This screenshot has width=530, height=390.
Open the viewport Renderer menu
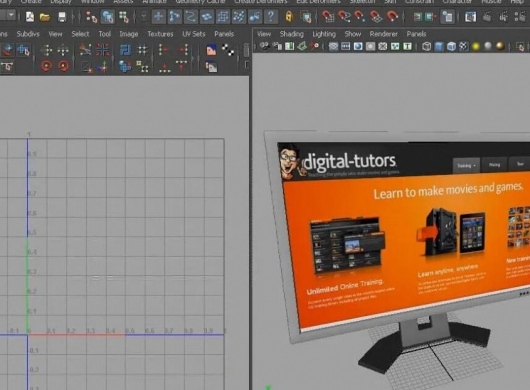pyautogui.click(x=383, y=34)
